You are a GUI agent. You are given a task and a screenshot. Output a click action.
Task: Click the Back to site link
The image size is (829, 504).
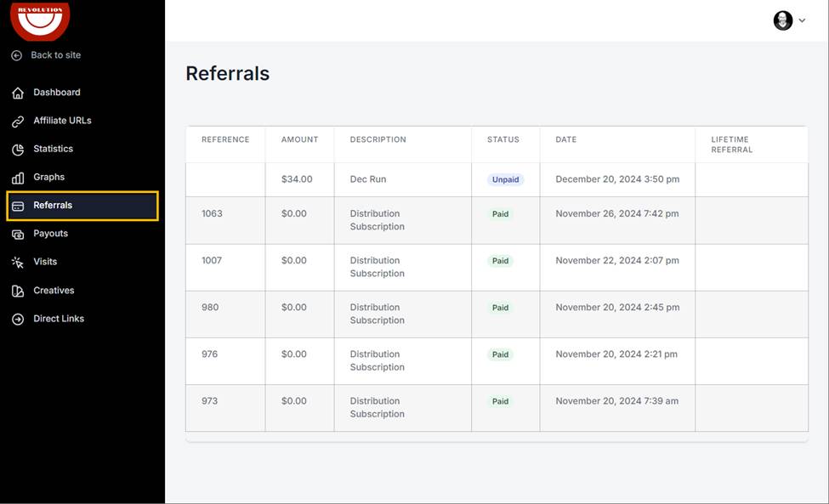click(x=55, y=55)
